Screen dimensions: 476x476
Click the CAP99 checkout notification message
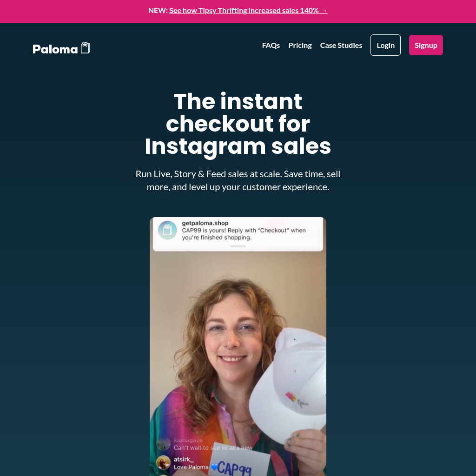tap(244, 234)
